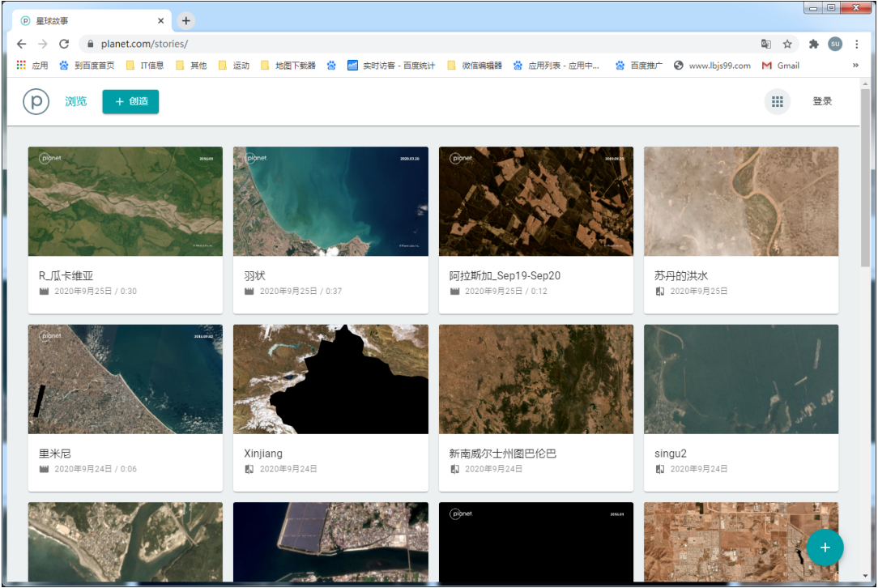Reload the page
Screen dimensions: 878x588
64,44
